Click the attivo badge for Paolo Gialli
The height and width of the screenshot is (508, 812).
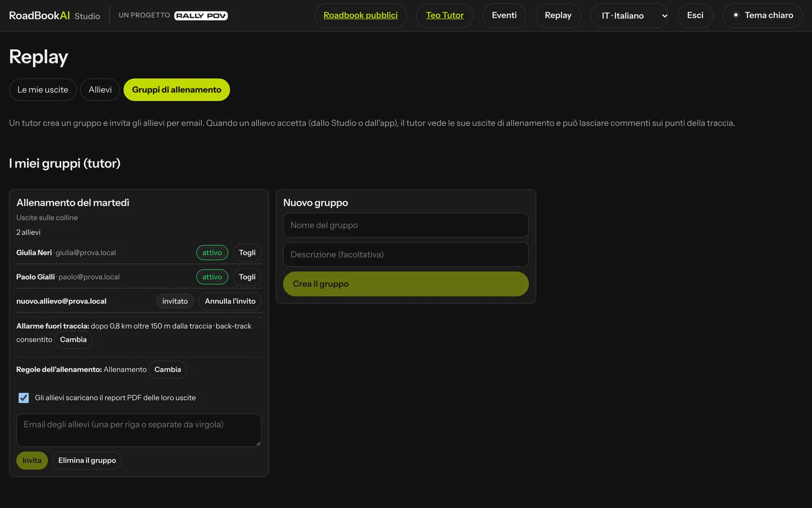point(212,277)
